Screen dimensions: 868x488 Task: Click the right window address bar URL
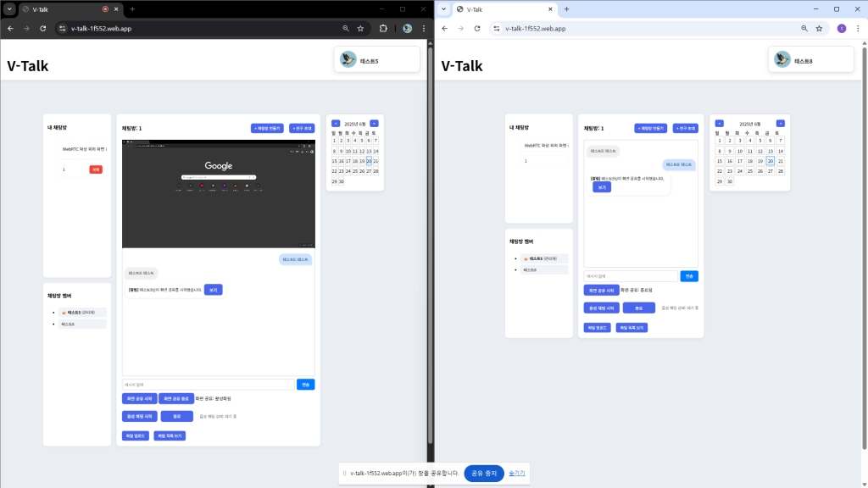[536, 28]
